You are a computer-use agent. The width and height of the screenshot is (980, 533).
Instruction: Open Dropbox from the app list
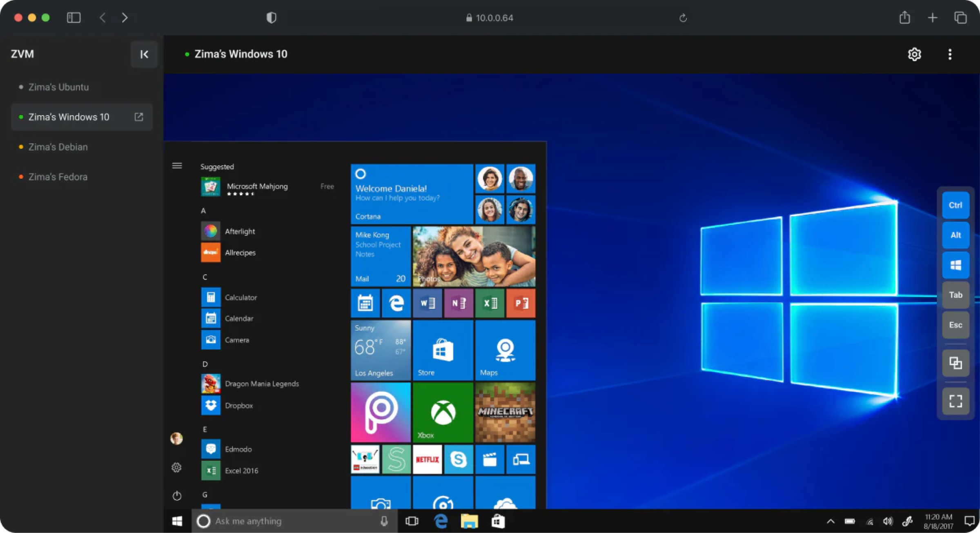[x=238, y=406]
